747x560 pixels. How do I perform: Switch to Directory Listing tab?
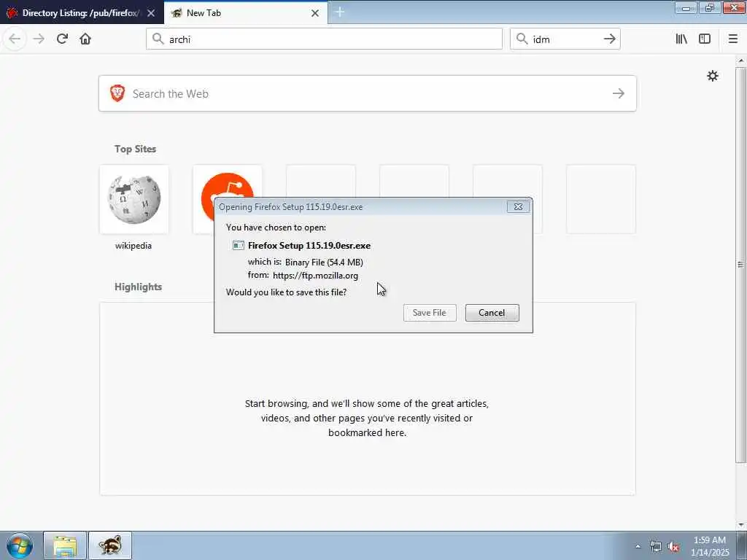click(82, 13)
